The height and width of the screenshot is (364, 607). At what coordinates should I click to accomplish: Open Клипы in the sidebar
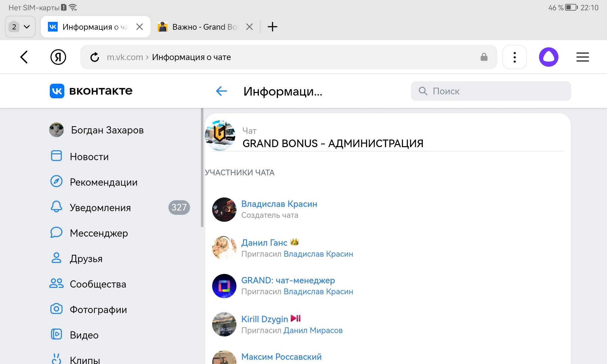85,360
